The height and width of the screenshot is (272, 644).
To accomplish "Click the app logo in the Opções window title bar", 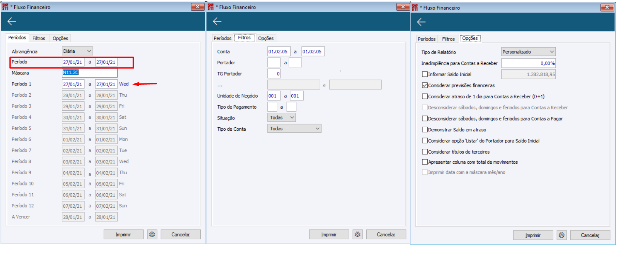I will pyautogui.click(x=415, y=7).
